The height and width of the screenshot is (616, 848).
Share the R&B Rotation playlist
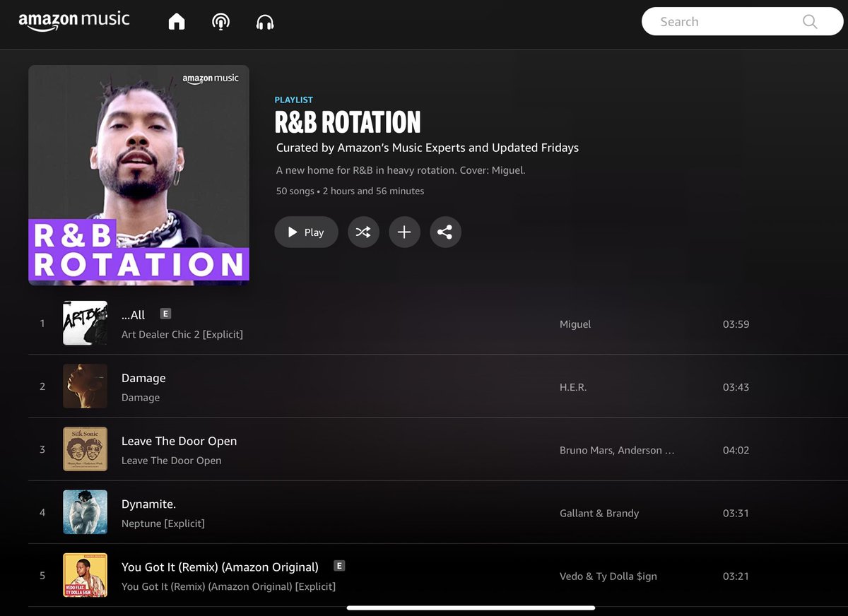[x=445, y=232]
